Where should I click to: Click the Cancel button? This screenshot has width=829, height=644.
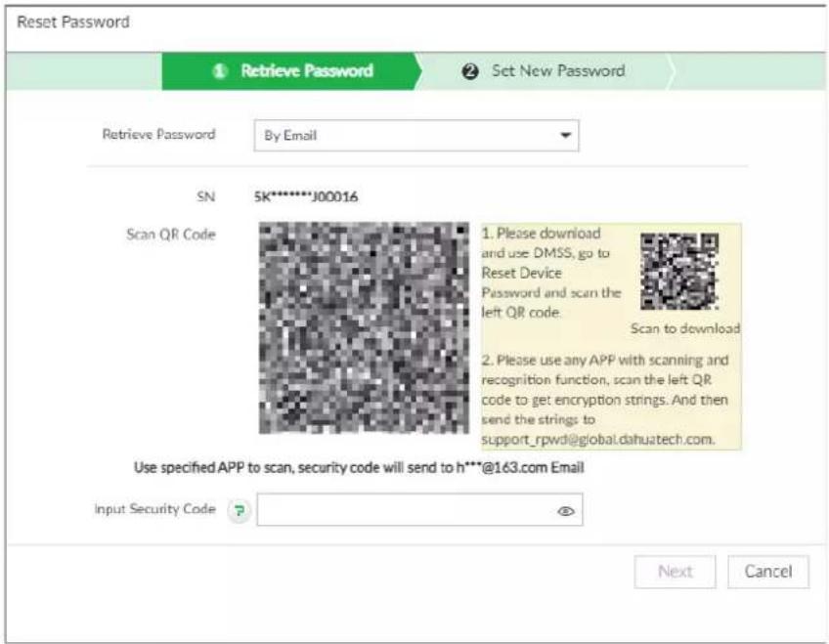768,572
